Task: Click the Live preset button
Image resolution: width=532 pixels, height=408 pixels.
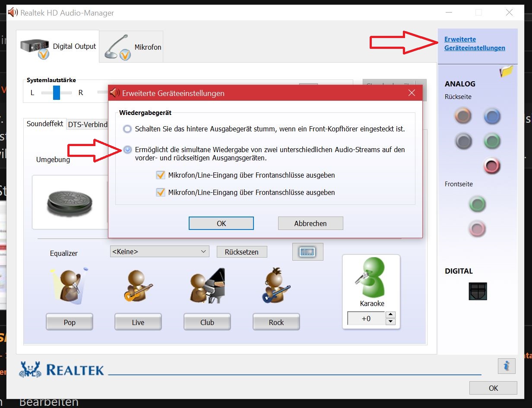Action: [138, 322]
